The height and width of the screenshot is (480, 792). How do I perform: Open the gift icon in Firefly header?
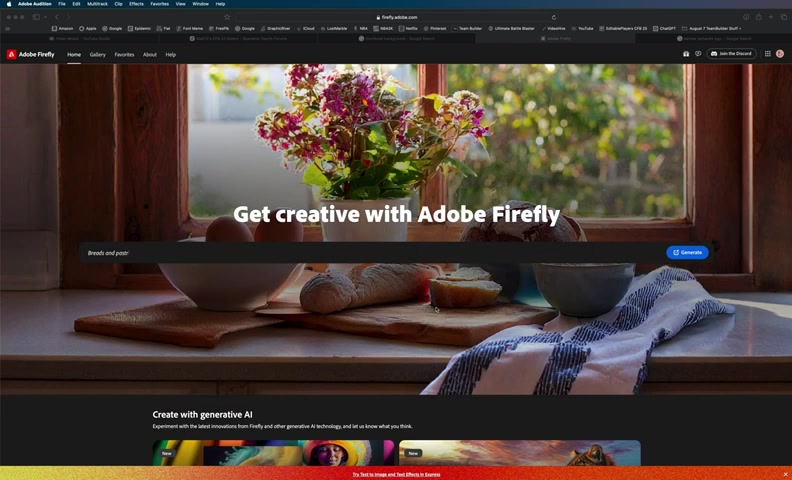click(x=686, y=54)
